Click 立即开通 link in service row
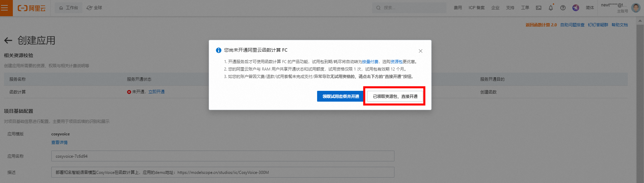The width and height of the screenshot is (644, 183). pos(156,92)
